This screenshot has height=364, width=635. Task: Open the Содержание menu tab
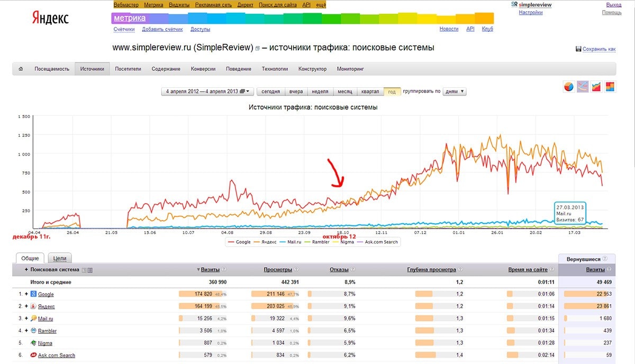[166, 69]
